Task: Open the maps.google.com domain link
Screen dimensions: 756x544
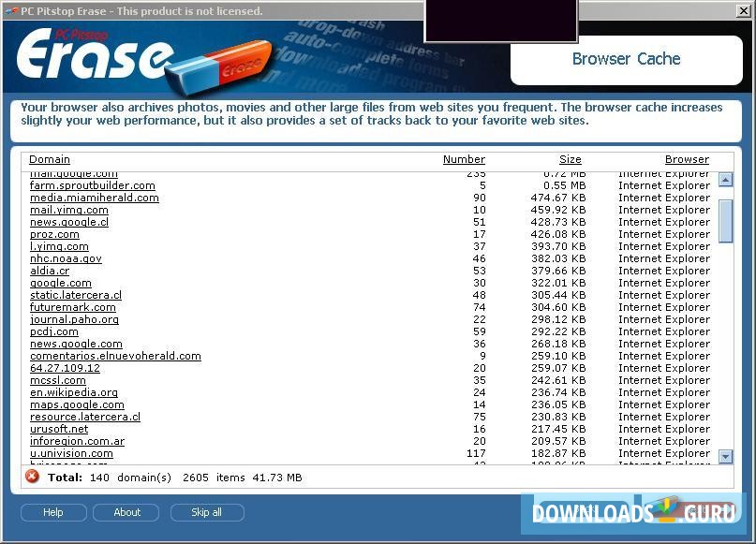Action: click(x=77, y=404)
